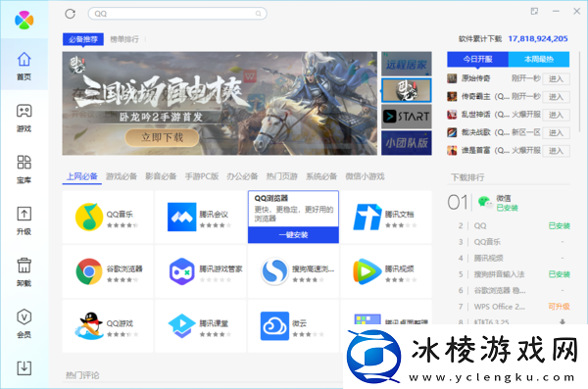Select the 本周最热 tab
The height and width of the screenshot is (389, 588).
click(539, 59)
